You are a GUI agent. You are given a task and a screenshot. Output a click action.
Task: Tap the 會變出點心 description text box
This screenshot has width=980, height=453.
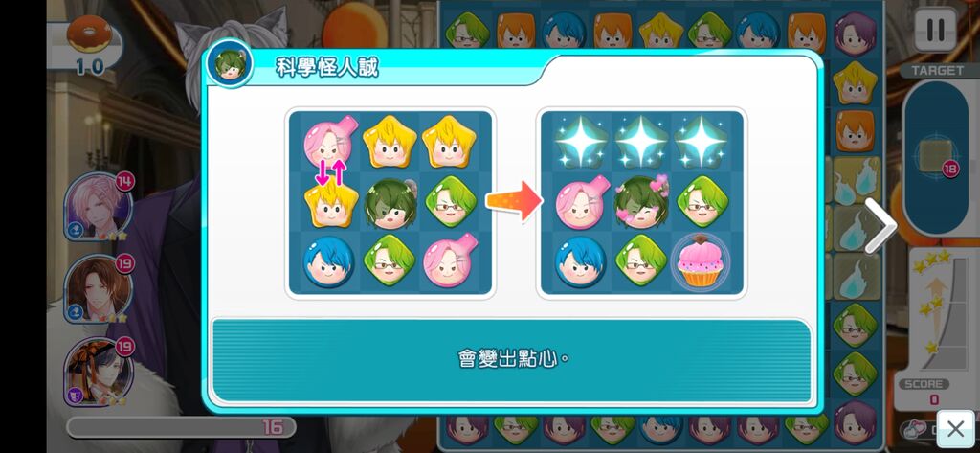(x=511, y=360)
